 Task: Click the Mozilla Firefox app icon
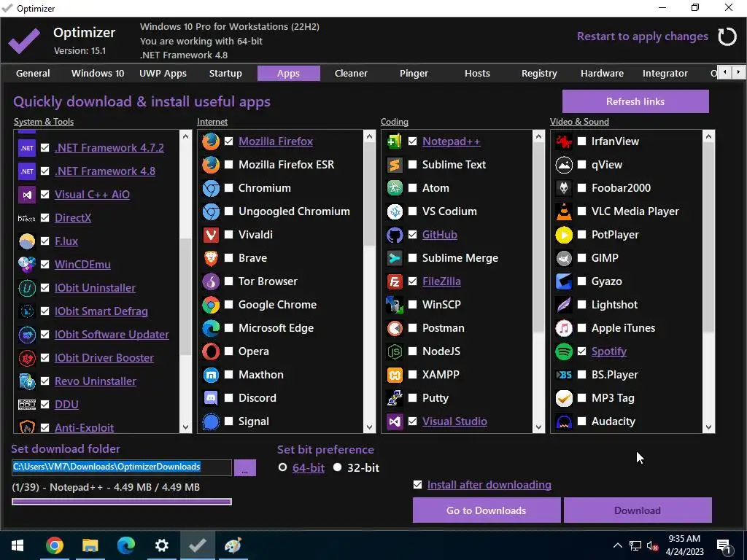tap(211, 141)
